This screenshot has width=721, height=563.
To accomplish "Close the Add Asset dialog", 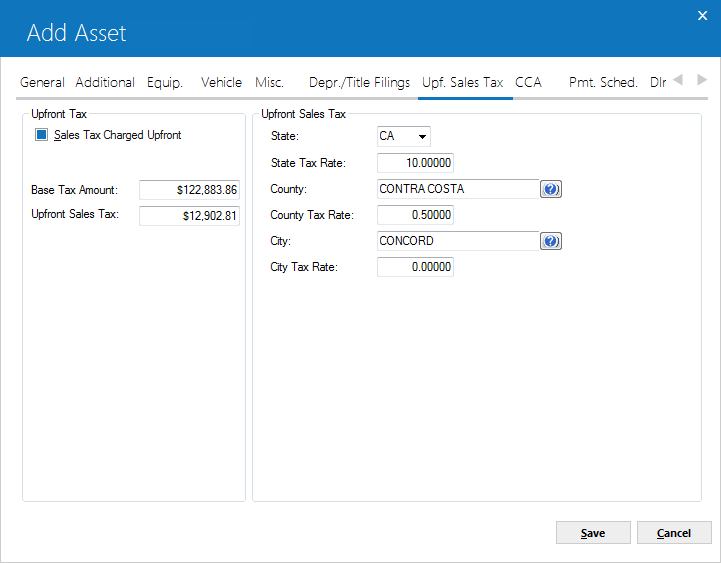I will coord(702,16).
